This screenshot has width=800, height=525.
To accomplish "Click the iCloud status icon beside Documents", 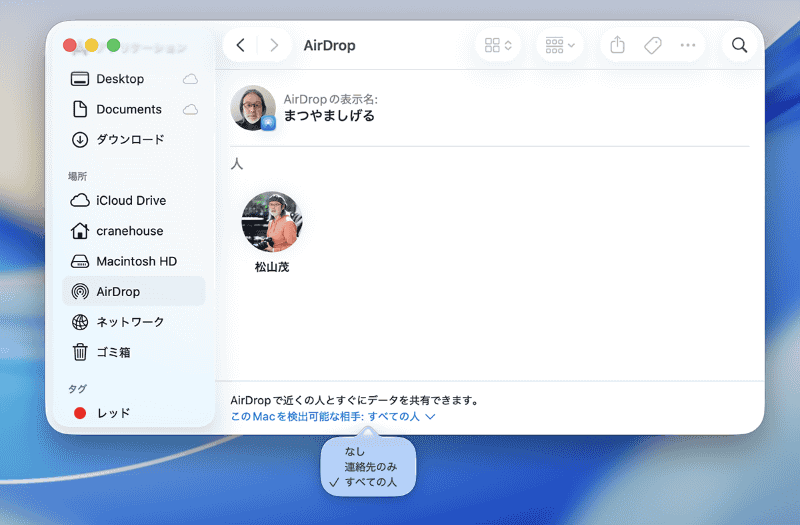I will coord(190,109).
